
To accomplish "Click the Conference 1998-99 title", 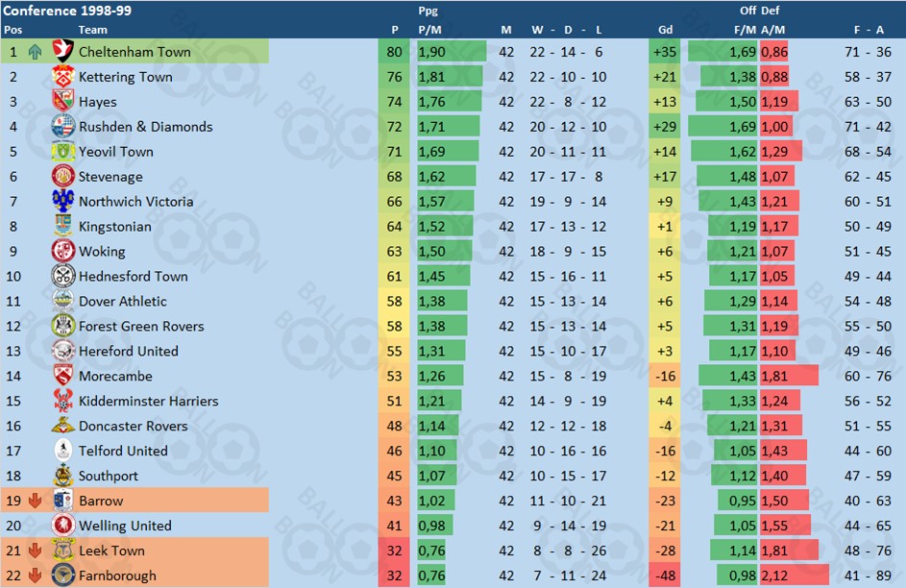I will 68,11.
